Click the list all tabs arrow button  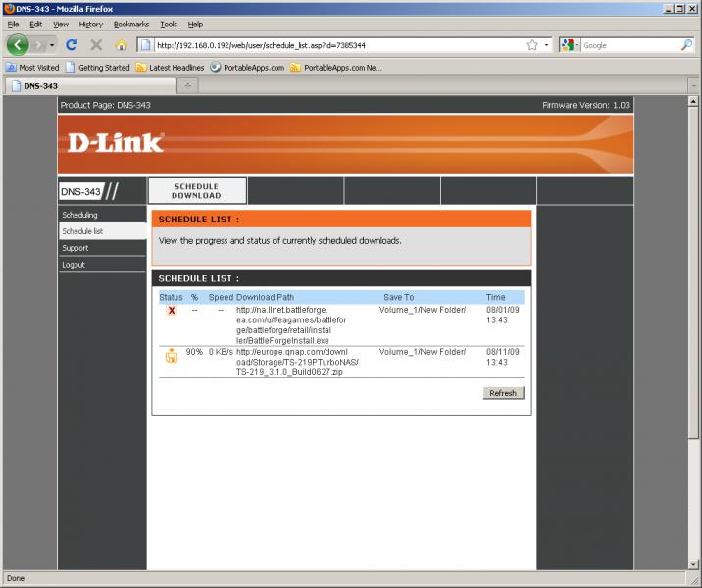(x=694, y=85)
